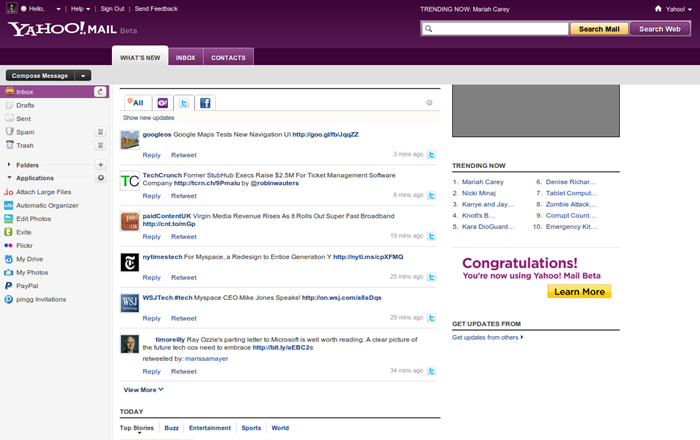Open trending topic Nicki Minaj
This screenshot has height=440, width=700.
479,193
